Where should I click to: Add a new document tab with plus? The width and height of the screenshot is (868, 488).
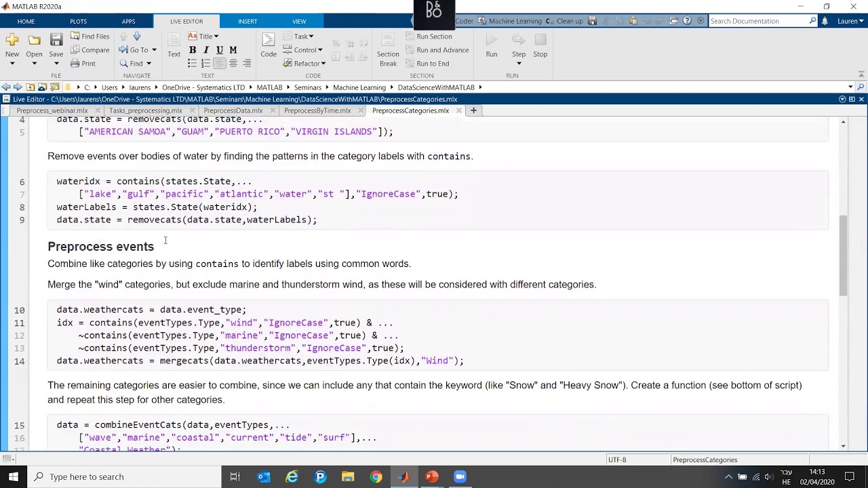pyautogui.click(x=473, y=110)
